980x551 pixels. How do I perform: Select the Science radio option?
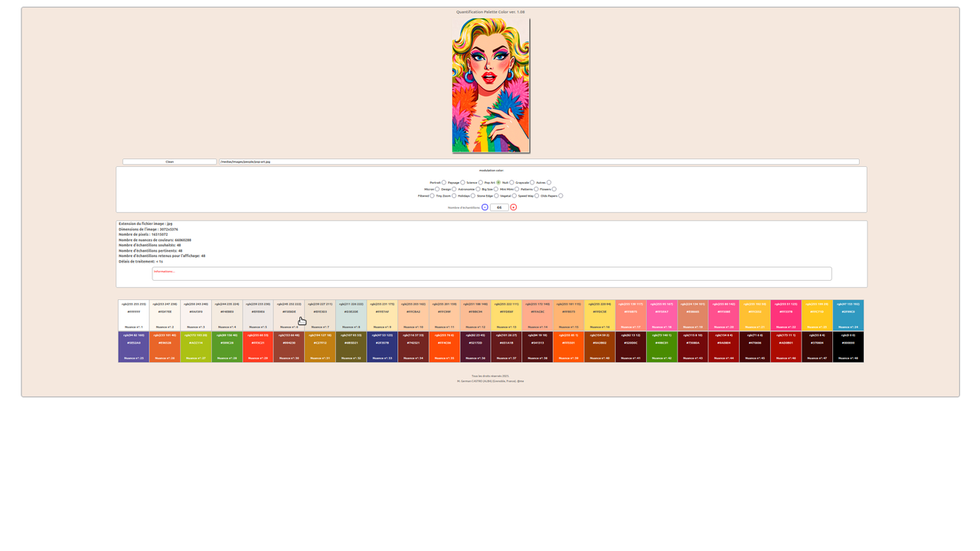481,183
